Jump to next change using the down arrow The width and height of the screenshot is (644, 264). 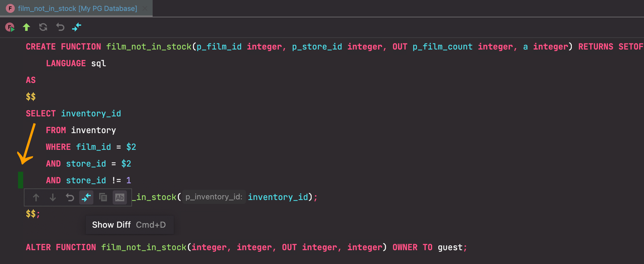53,197
